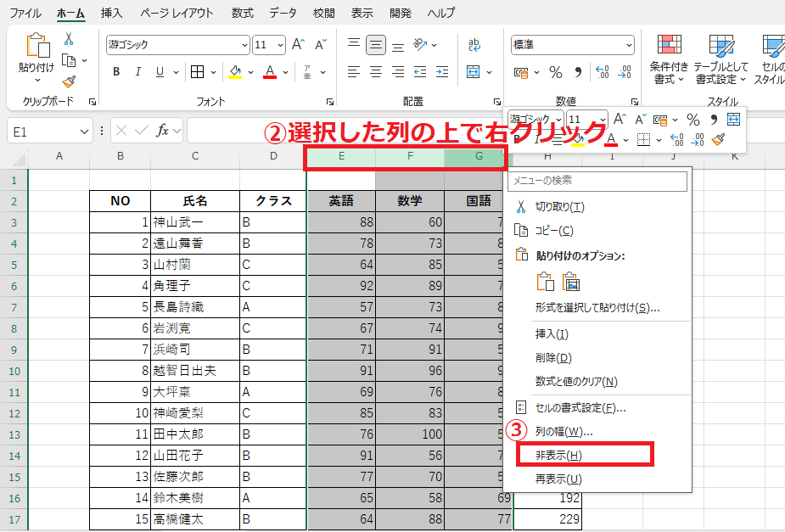
Task: Switch to the 挿入 tab
Action: 112,13
